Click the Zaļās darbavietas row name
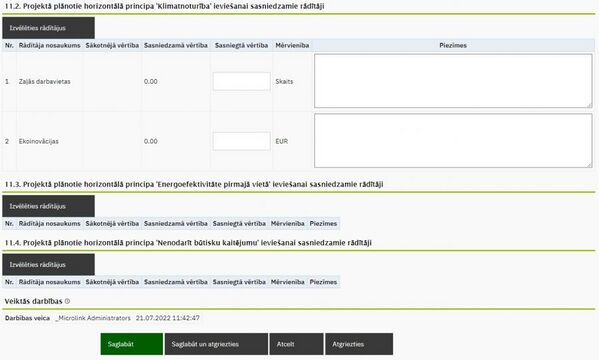This screenshot has width=599, height=360. (x=44, y=81)
